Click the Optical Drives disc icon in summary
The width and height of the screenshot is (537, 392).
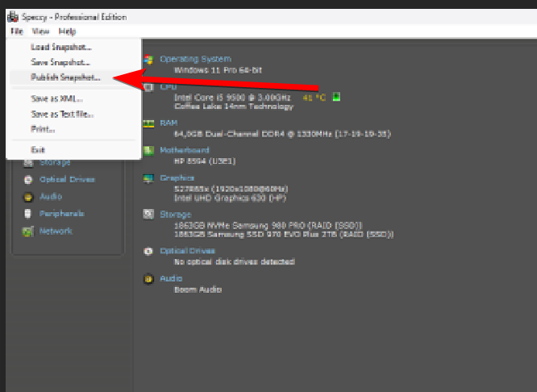(x=148, y=251)
